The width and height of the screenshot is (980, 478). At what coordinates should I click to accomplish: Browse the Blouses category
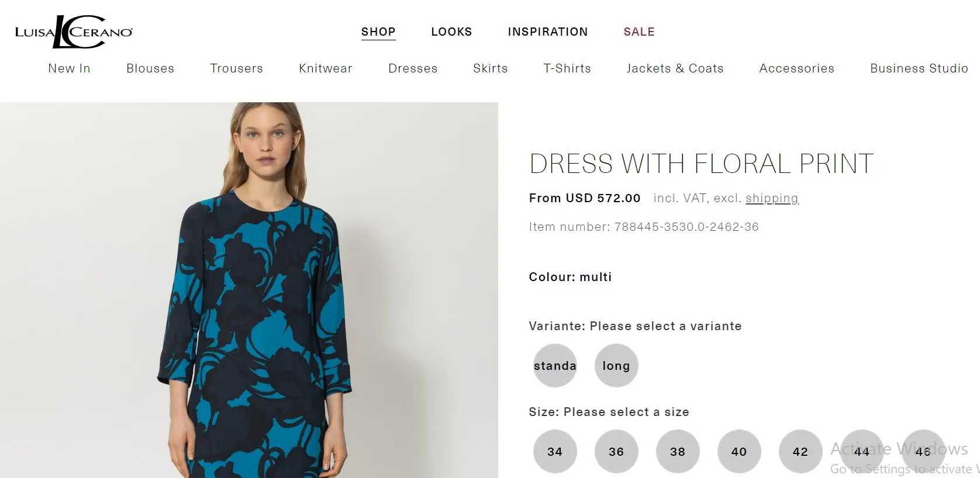150,68
